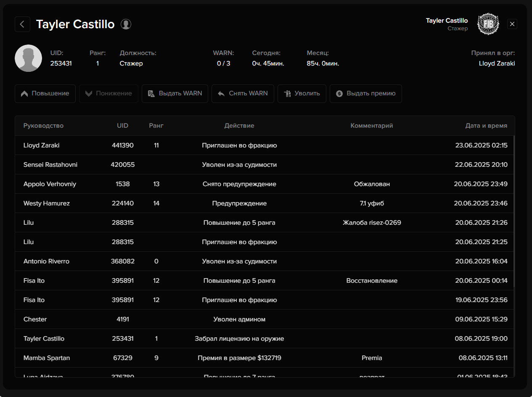Close the employee panel with X

pos(512,24)
